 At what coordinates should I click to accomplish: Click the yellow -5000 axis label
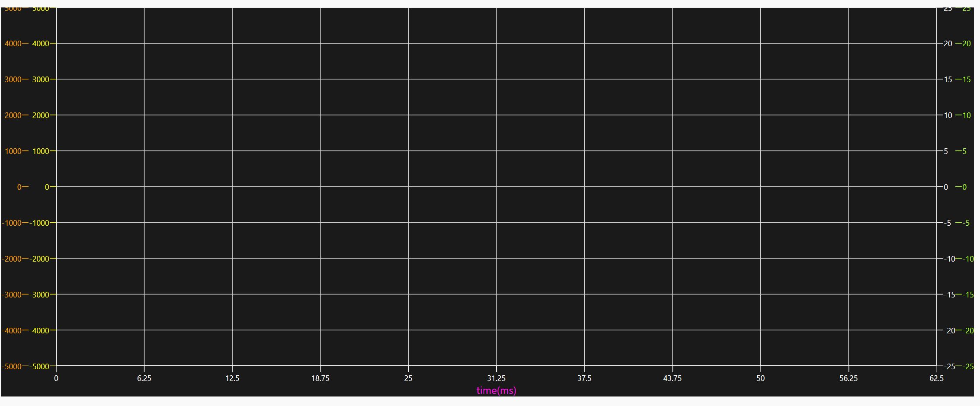[39, 367]
